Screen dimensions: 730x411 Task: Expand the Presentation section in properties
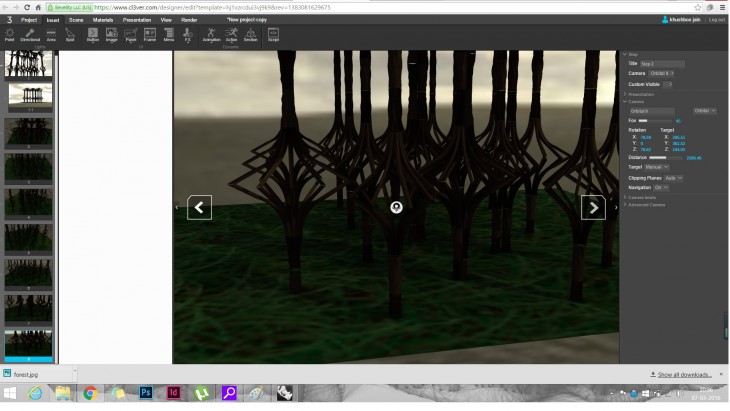641,94
